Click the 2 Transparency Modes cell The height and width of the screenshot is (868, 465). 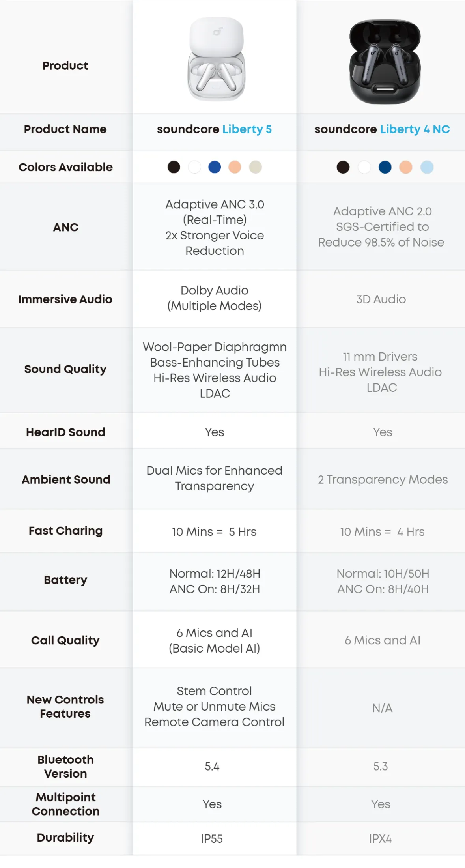pyautogui.click(x=383, y=479)
